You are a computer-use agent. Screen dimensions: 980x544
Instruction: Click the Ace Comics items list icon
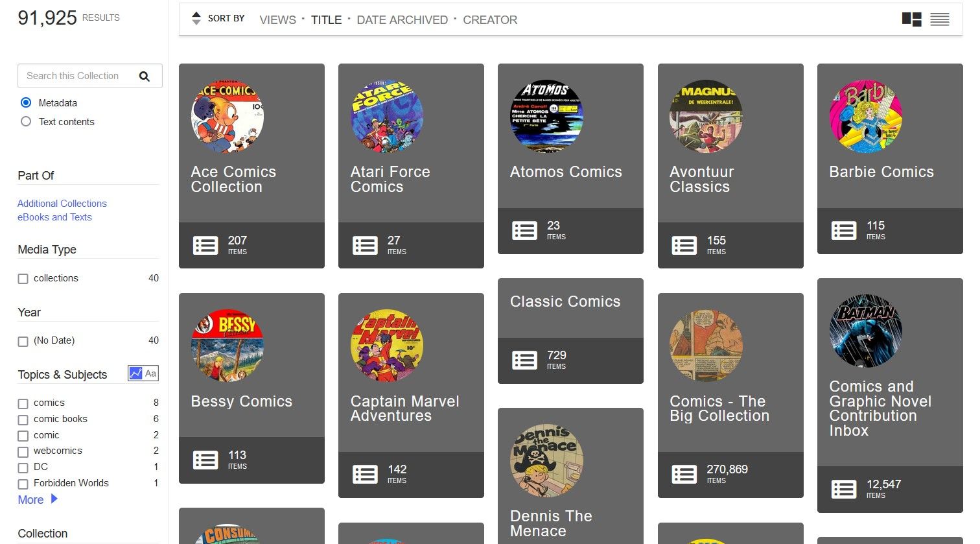coord(205,245)
